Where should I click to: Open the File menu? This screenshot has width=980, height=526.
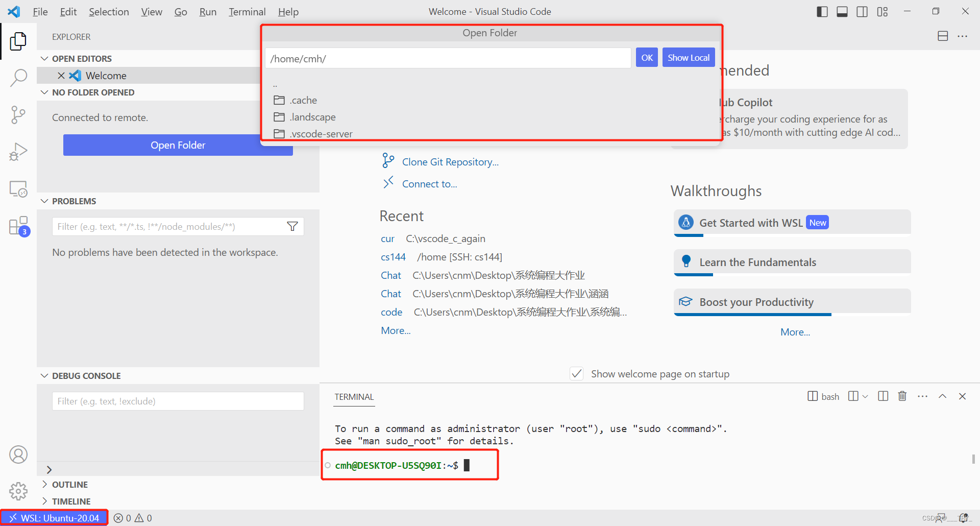click(40, 12)
